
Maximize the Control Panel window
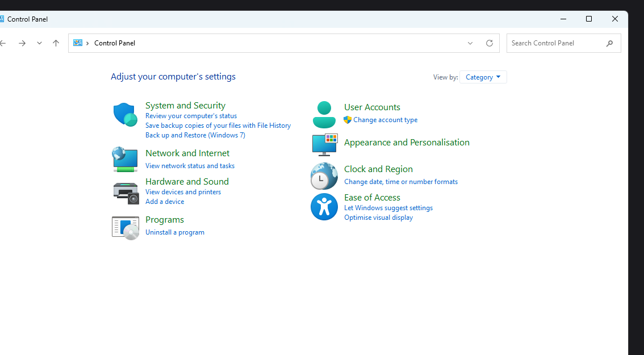tap(588, 19)
